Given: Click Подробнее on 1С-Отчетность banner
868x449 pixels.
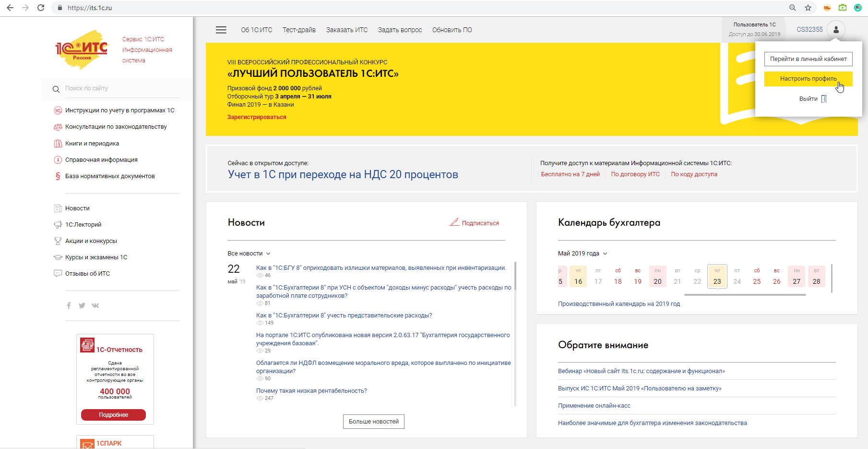Looking at the screenshot, I should [113, 415].
